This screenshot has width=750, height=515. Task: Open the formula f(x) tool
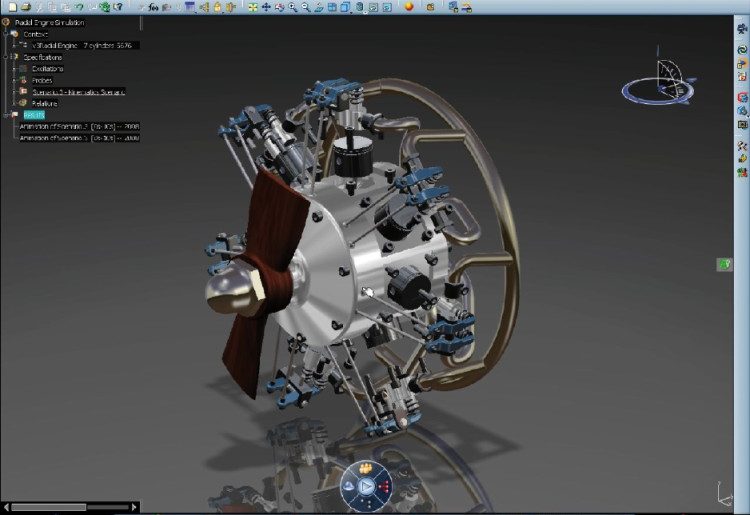point(154,6)
